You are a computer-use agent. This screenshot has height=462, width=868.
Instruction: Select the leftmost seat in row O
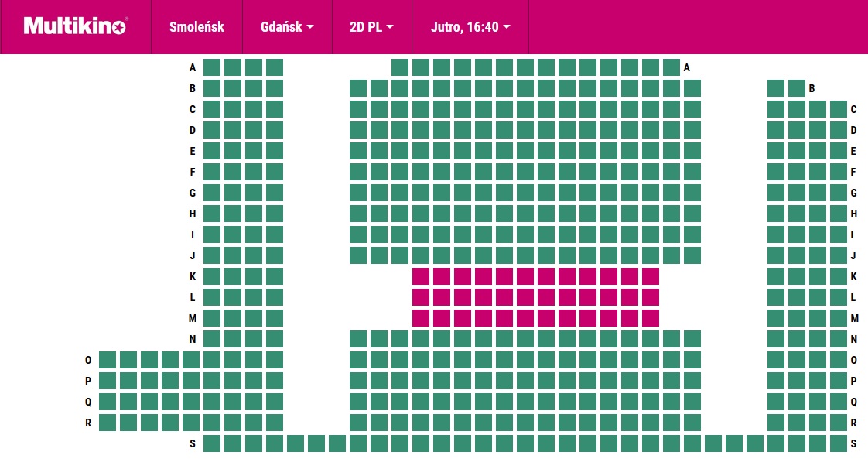point(108,360)
